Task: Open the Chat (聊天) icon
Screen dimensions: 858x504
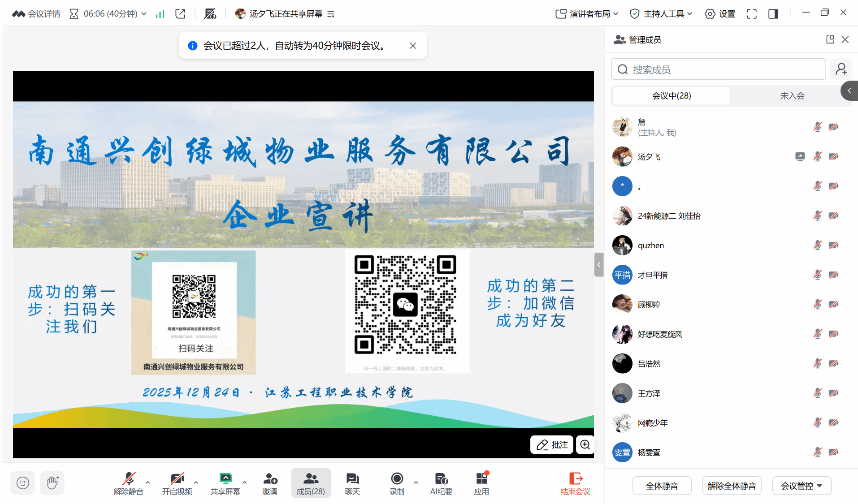Action: click(352, 484)
